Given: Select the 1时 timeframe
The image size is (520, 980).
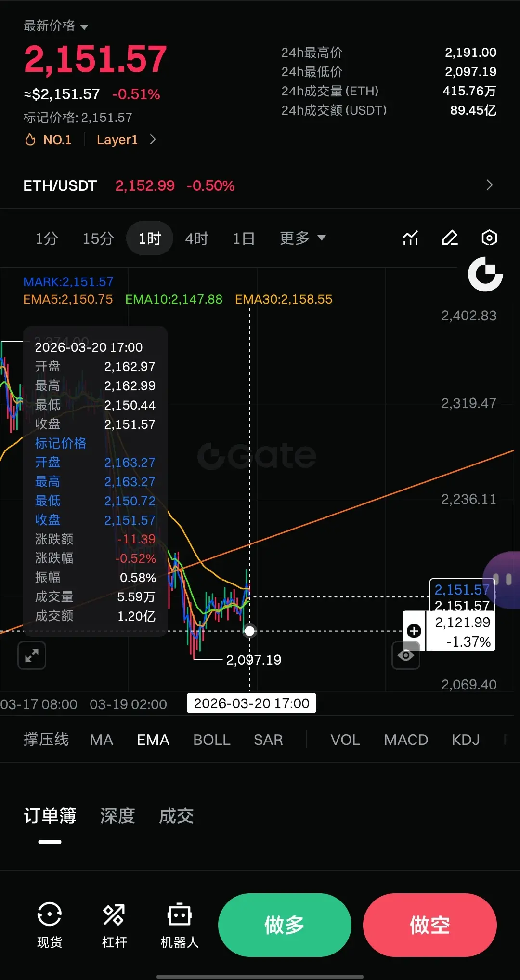Looking at the screenshot, I should coord(150,238).
